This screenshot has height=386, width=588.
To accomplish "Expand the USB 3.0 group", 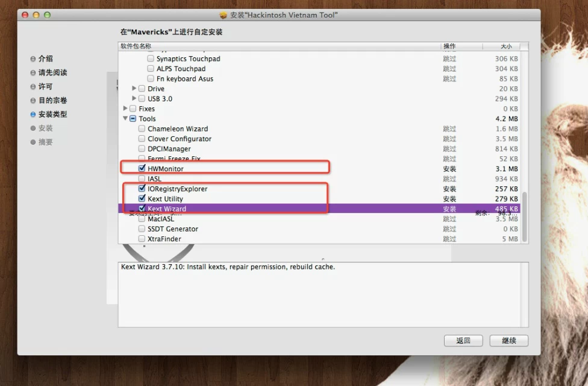I will pyautogui.click(x=134, y=99).
